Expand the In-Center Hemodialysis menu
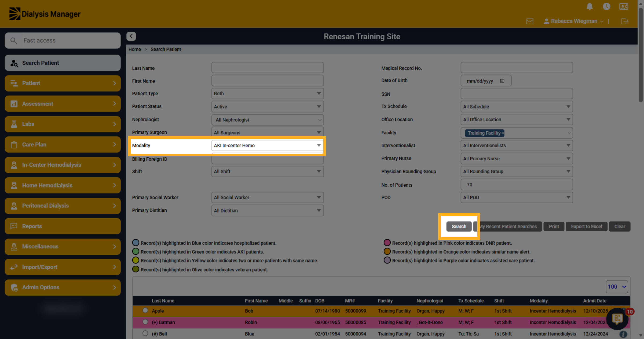The image size is (644, 339). pos(63,165)
